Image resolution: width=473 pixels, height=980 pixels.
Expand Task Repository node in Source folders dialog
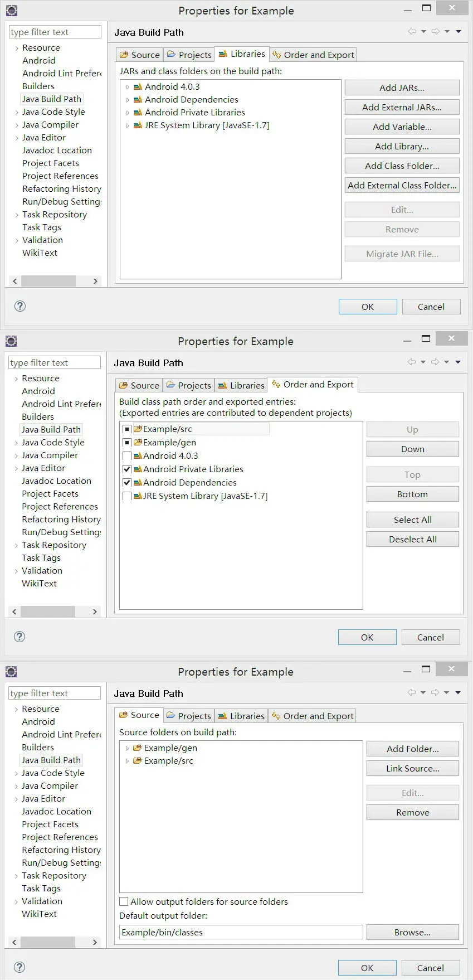click(x=16, y=876)
